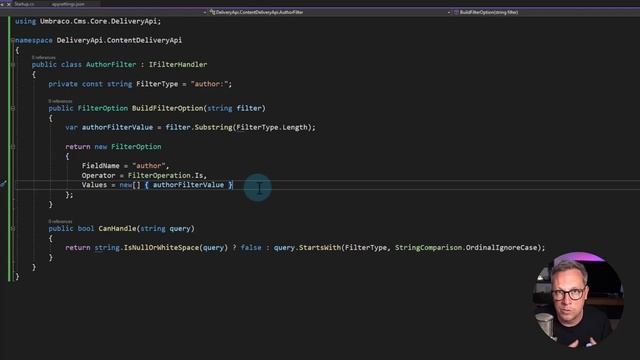Collapse the return new FilterOption initializer
The width and height of the screenshot is (640, 360).
click(13, 147)
